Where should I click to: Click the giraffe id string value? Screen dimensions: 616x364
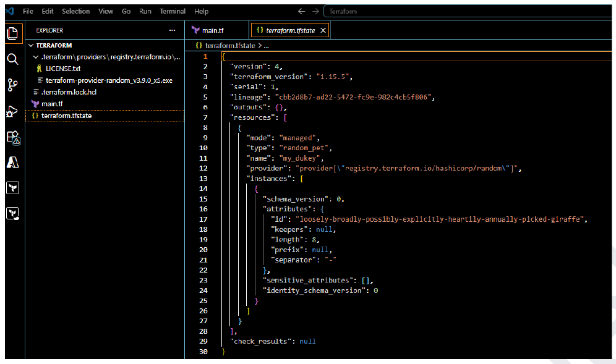[x=440, y=219]
